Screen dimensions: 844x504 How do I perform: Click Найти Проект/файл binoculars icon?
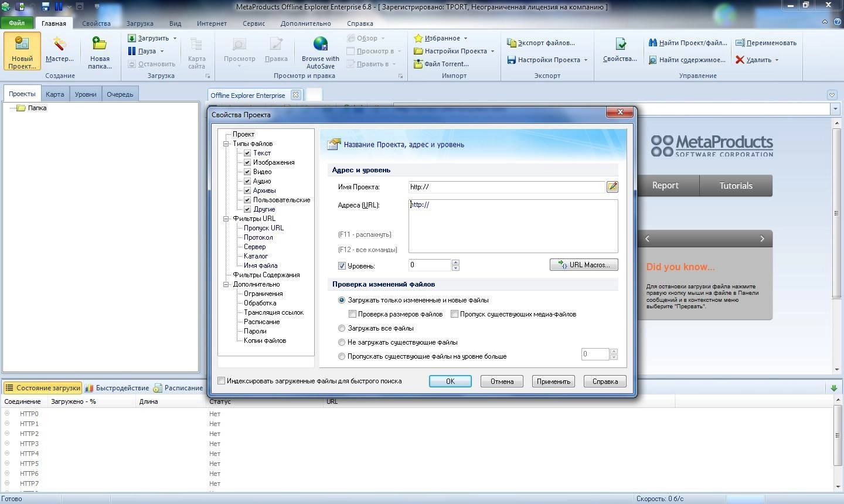pyautogui.click(x=653, y=43)
